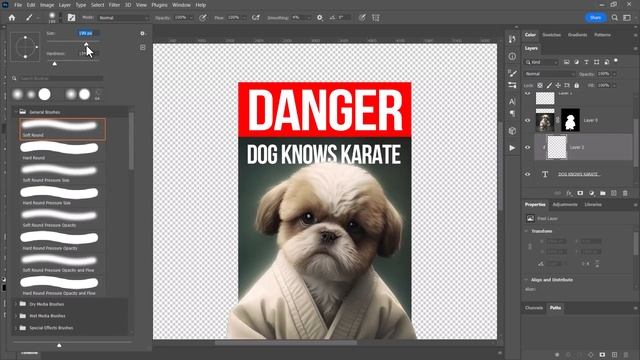Select Soft Round Pressure Opacity brush
This screenshot has width=640, height=360.
[62, 219]
